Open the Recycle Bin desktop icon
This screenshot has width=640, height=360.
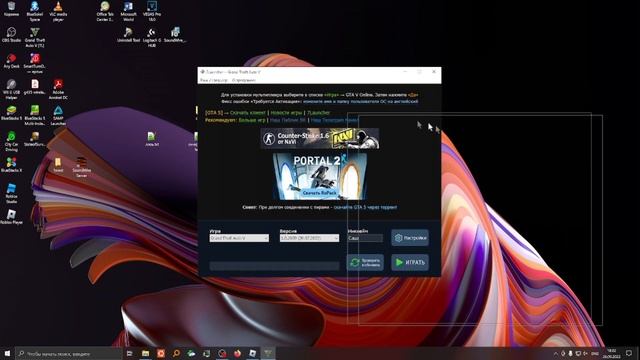(11, 9)
